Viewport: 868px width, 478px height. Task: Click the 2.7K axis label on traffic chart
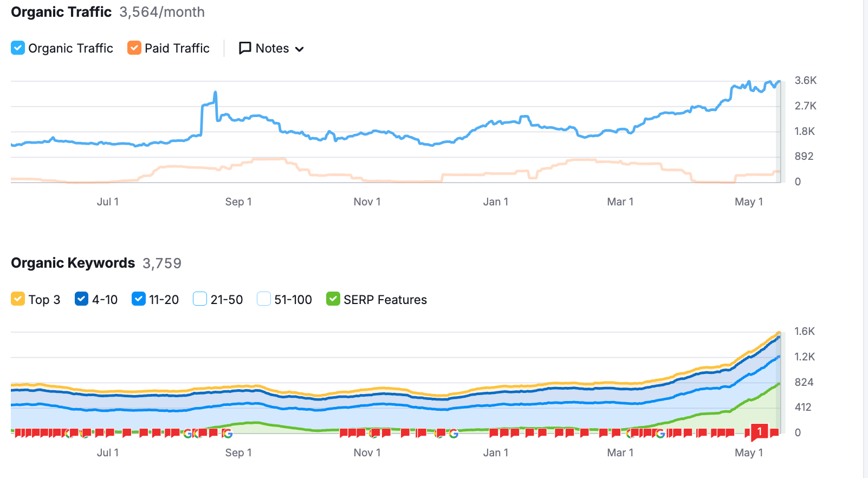coord(805,106)
